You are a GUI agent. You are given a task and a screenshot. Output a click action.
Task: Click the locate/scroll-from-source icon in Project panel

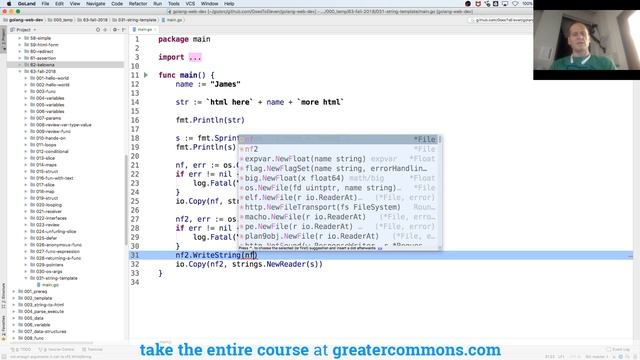coord(98,30)
